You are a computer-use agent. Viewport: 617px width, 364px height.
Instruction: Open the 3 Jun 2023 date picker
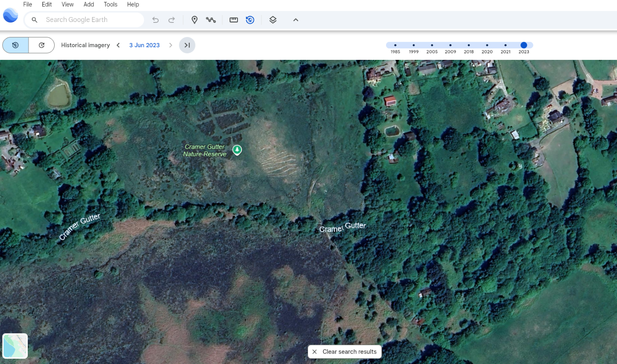tap(144, 45)
